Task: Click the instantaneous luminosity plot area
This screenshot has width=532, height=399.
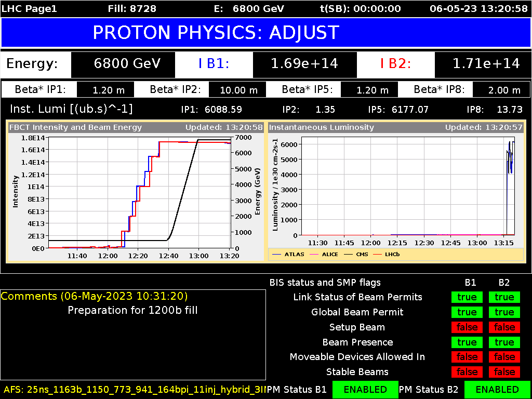Action: point(408,186)
